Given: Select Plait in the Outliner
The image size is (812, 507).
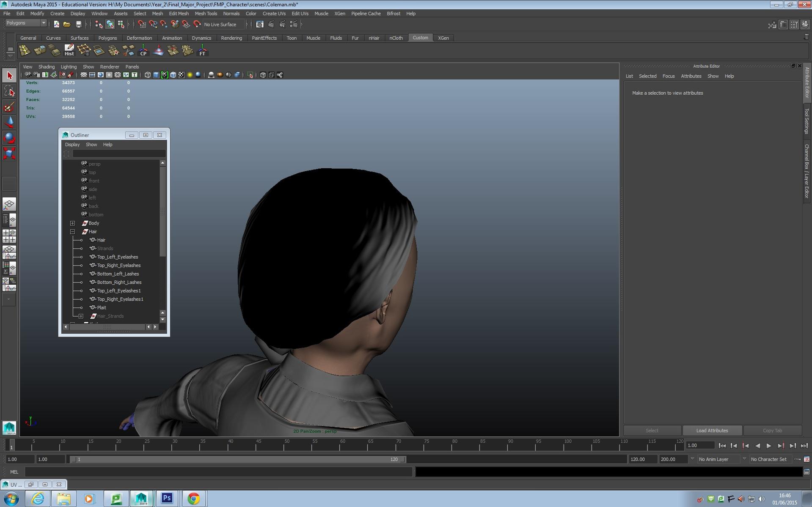Looking at the screenshot, I should click(102, 307).
